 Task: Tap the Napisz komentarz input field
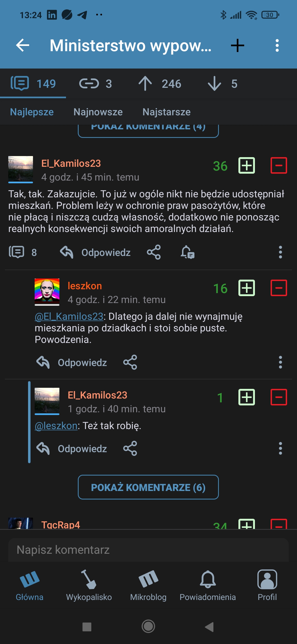tap(148, 550)
